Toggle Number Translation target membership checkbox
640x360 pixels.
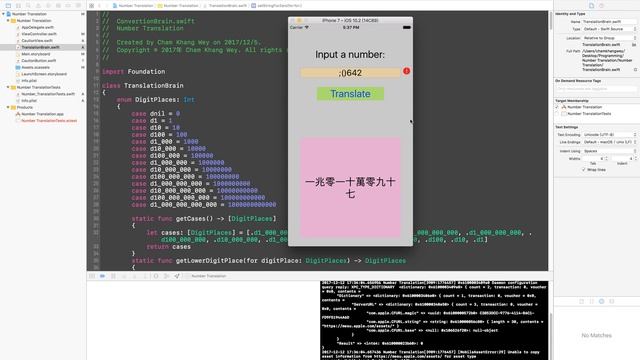(x=557, y=107)
